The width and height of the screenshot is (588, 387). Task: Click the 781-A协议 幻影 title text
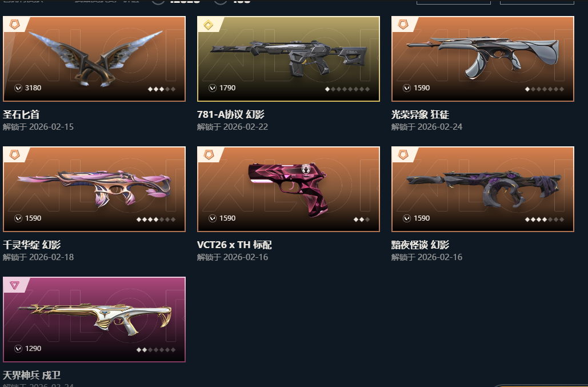click(x=231, y=114)
